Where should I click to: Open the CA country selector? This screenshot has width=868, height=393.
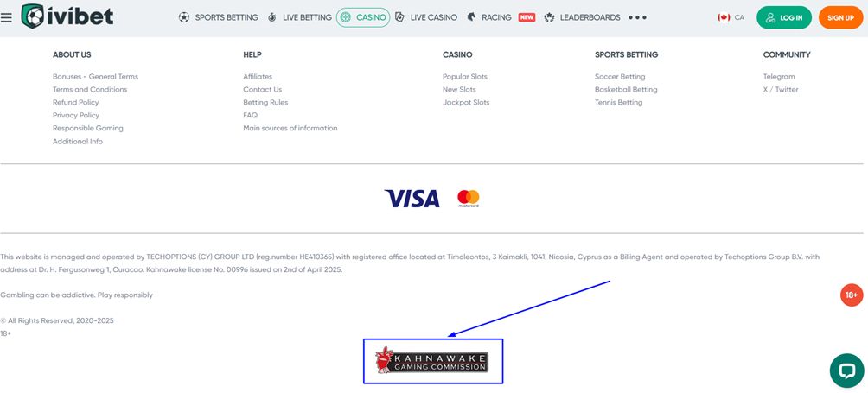point(731,17)
